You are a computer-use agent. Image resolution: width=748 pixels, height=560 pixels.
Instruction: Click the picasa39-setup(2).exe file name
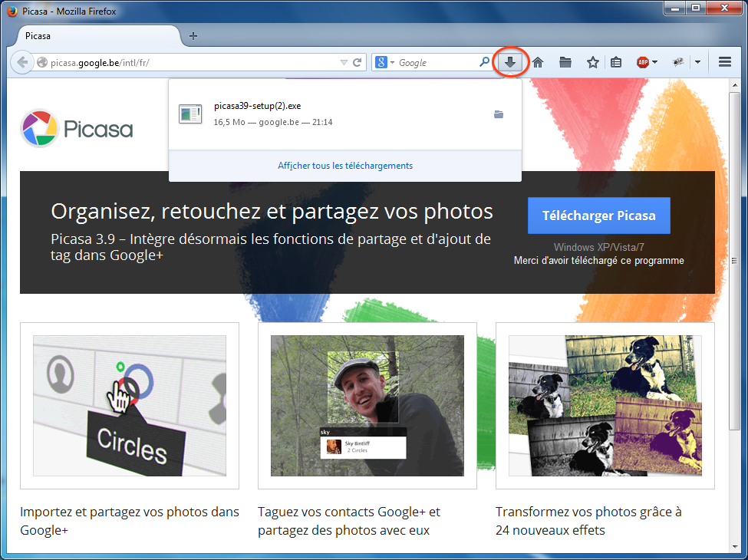258,106
